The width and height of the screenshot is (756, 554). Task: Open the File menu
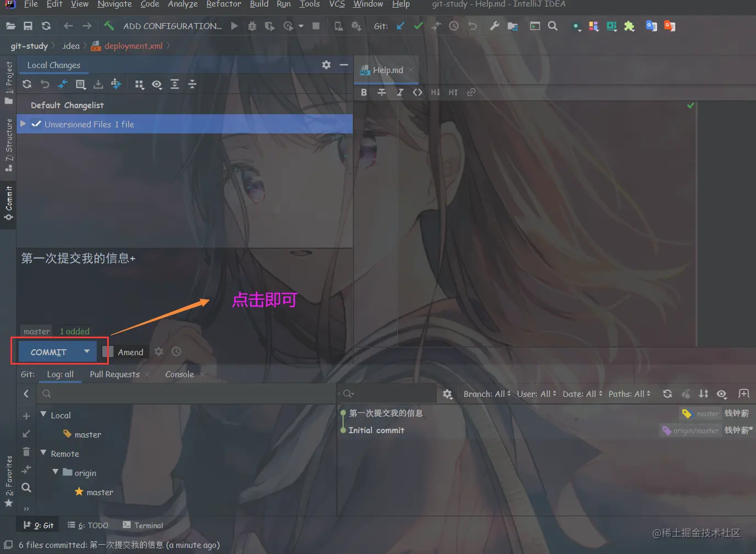(31, 4)
